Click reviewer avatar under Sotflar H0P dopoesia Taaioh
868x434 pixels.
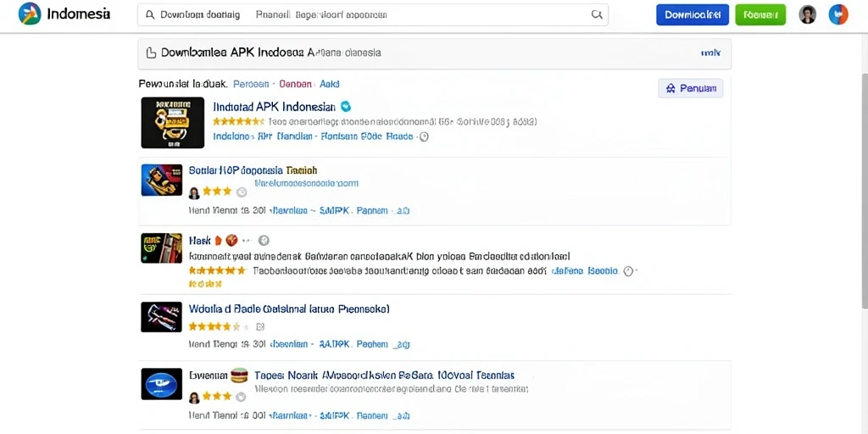point(194,192)
